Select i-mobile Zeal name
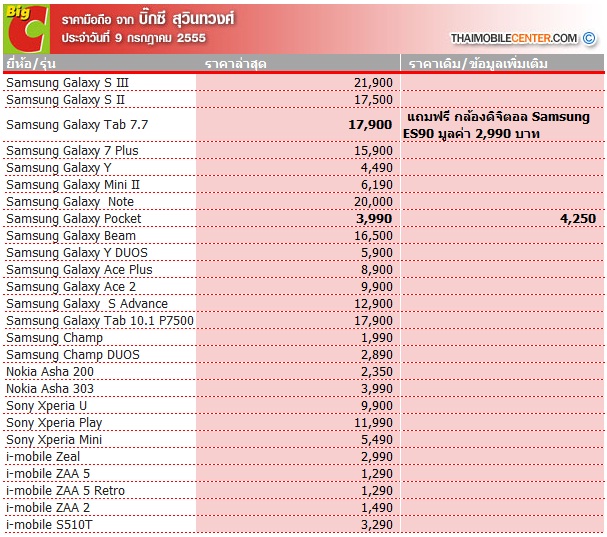The image size is (607, 537). pos(43,457)
